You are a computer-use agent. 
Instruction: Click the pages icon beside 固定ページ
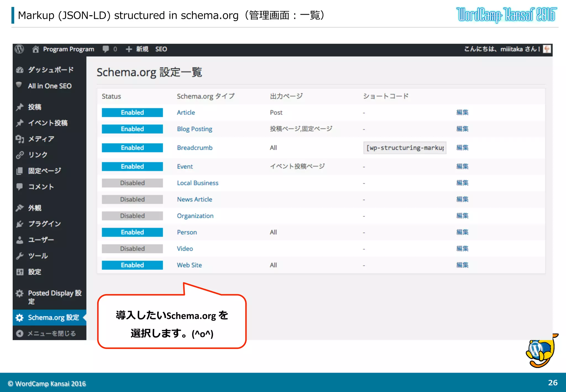[x=20, y=171]
